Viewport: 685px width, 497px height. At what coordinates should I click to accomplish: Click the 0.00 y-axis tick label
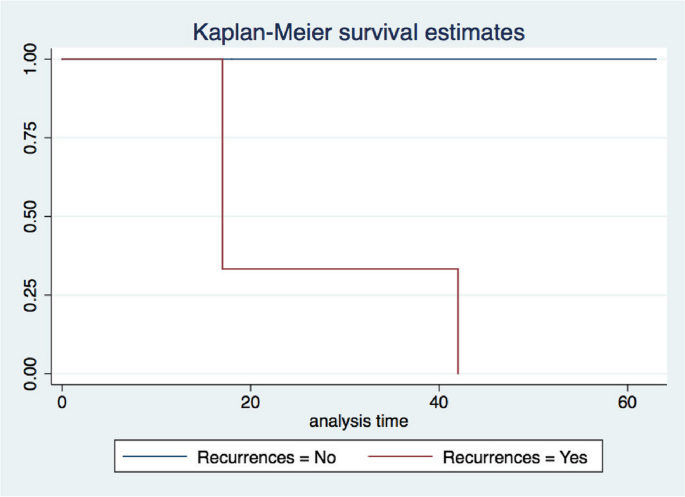[33, 374]
